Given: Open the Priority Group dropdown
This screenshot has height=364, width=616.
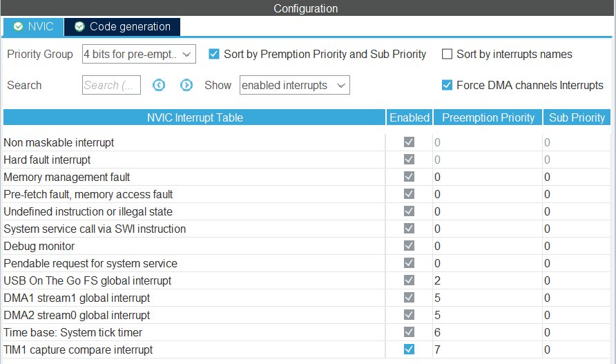Looking at the screenshot, I should pyautogui.click(x=139, y=54).
